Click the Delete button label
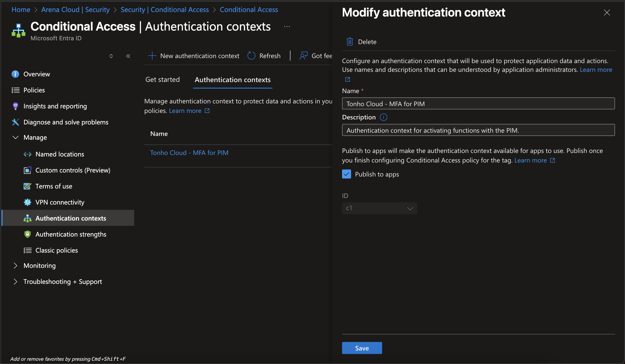 [367, 42]
